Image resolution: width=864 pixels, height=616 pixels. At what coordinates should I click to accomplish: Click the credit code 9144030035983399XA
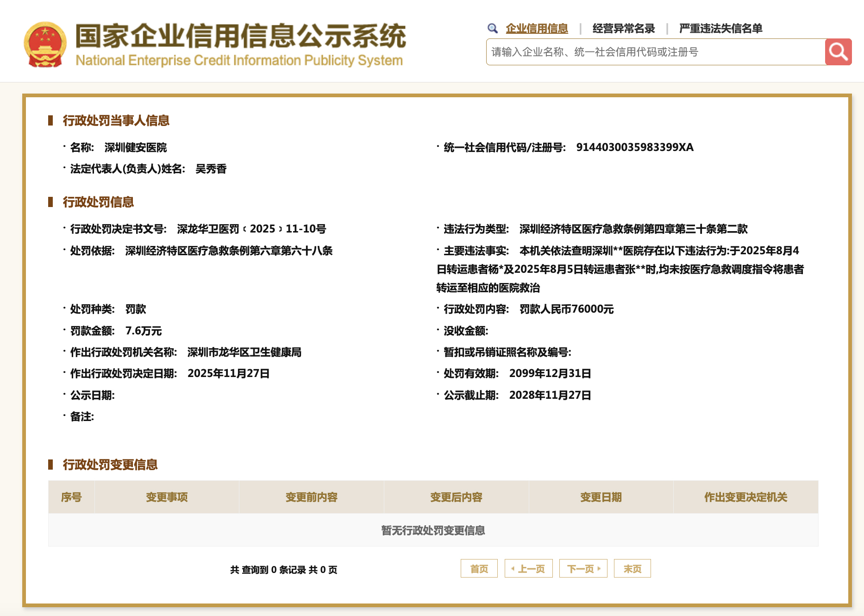click(x=634, y=147)
